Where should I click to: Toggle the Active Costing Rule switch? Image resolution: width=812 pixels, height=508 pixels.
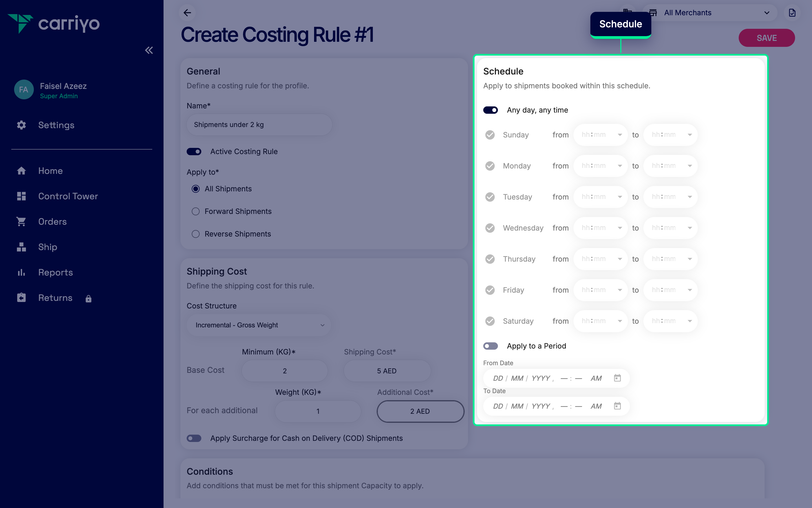pos(194,152)
